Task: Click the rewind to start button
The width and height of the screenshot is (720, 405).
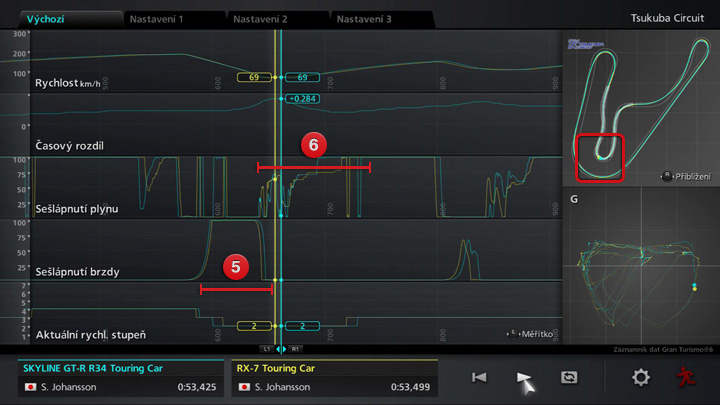Action: 479,377
